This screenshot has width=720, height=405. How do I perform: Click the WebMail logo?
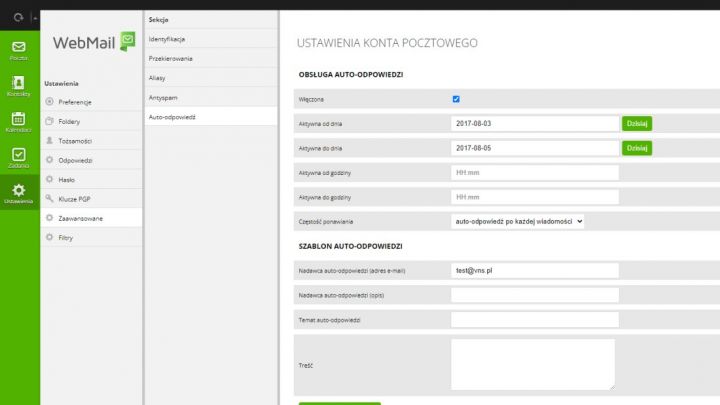pos(92,42)
